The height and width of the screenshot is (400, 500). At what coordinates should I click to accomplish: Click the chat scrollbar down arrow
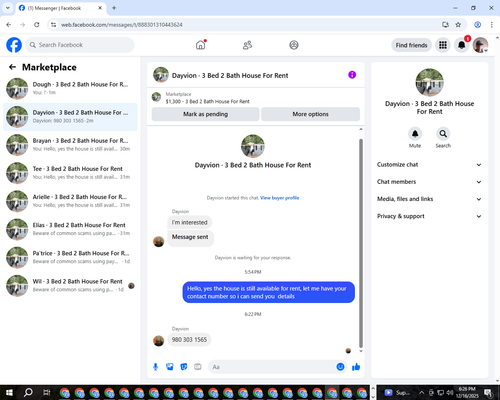pos(361,351)
